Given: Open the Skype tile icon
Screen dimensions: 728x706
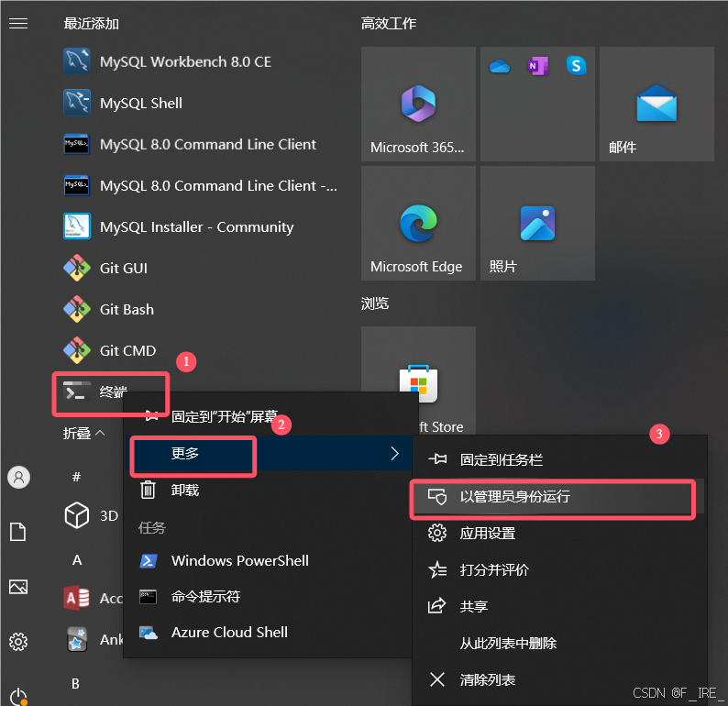Looking at the screenshot, I should coord(576,66).
